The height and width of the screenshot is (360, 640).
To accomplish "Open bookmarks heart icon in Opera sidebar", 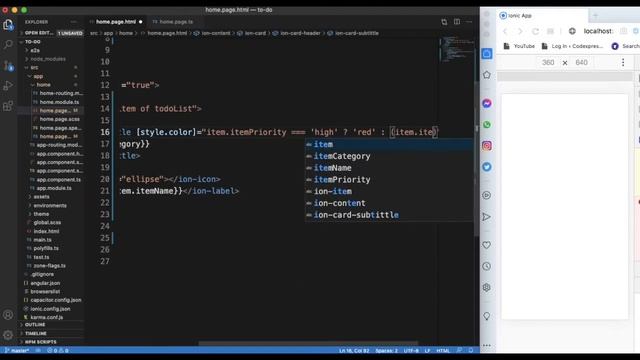I will [487, 245].
